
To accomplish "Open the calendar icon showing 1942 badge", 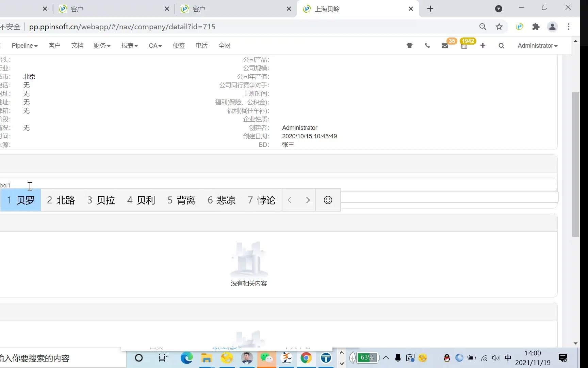I will tap(464, 45).
